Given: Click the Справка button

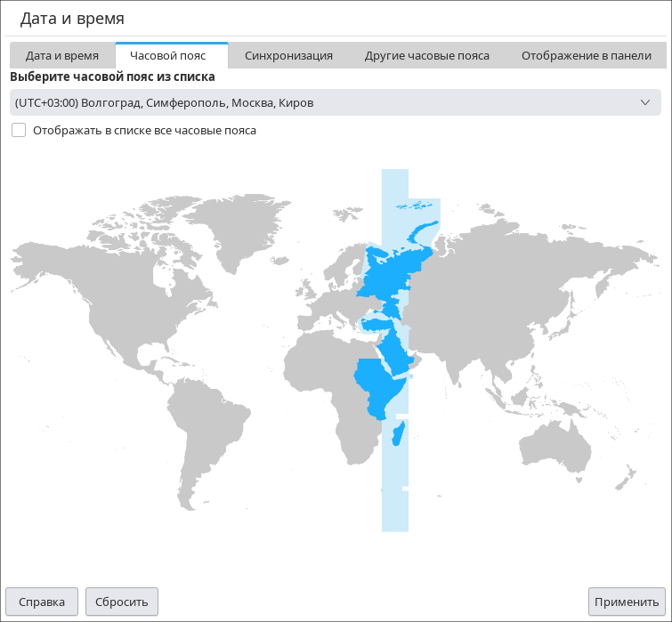Looking at the screenshot, I should pos(42,602).
